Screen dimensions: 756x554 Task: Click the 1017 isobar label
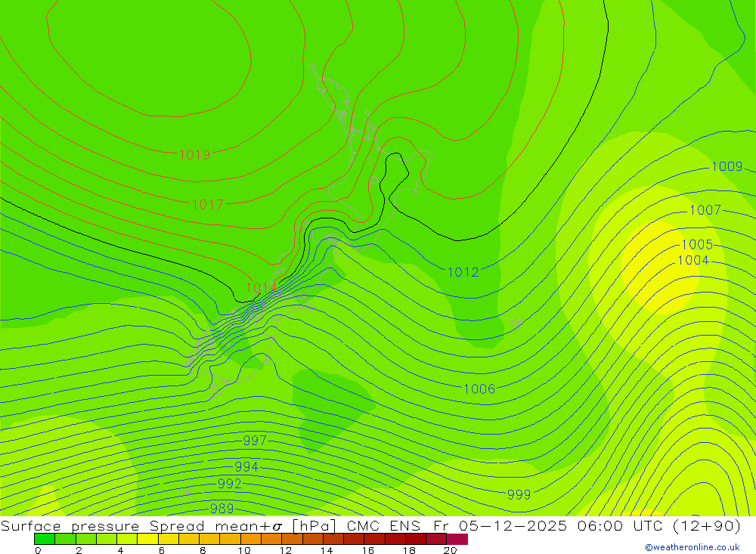pos(208,204)
